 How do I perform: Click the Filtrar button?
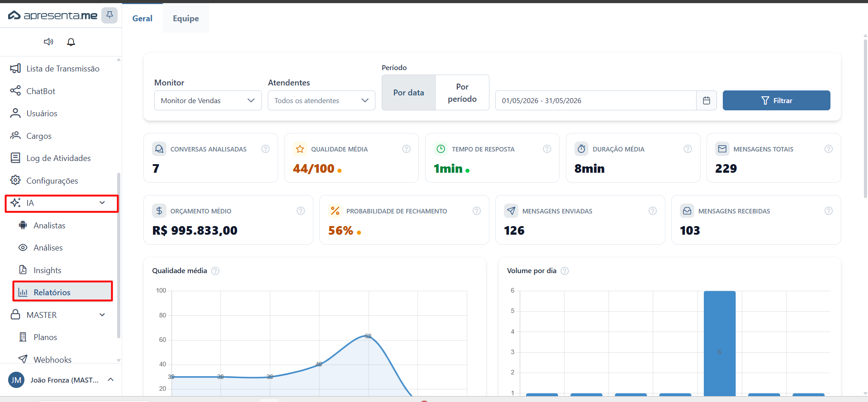point(777,100)
